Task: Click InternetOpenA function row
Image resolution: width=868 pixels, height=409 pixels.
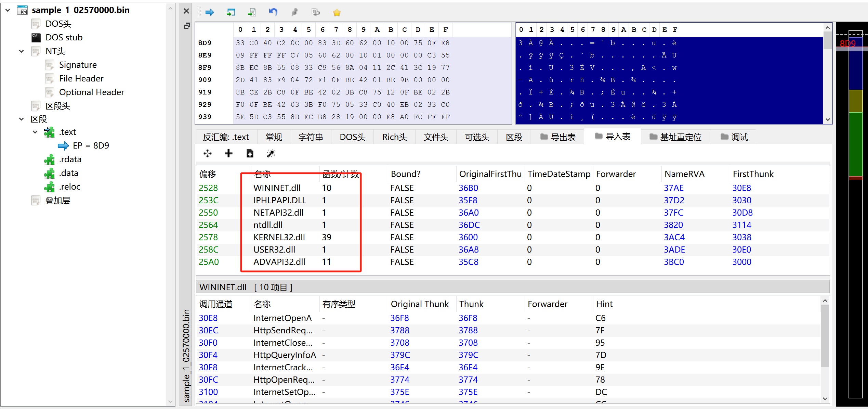Action: point(508,318)
